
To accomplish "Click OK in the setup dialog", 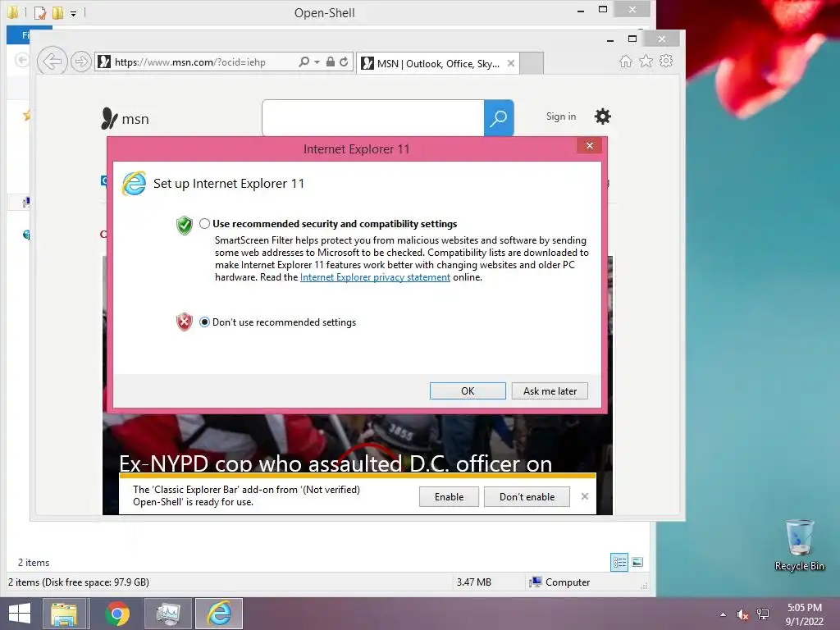I will click(x=467, y=391).
